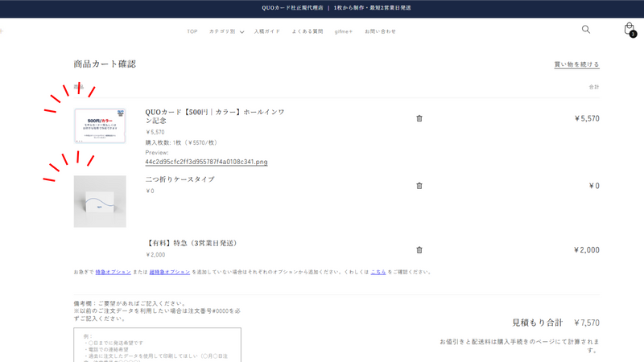Screen dimensions: 644x362
Task: Remove the 二つ折りケースタイプ item with trash icon
Action: click(x=419, y=186)
